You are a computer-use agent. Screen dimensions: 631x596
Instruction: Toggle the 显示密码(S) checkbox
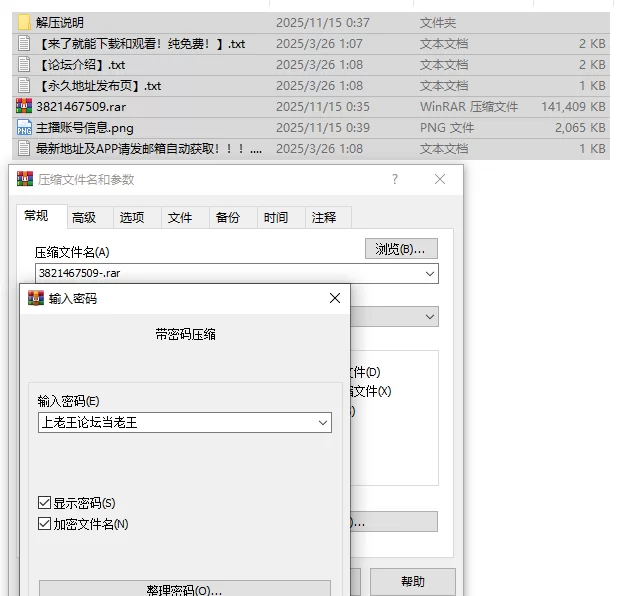[44, 503]
